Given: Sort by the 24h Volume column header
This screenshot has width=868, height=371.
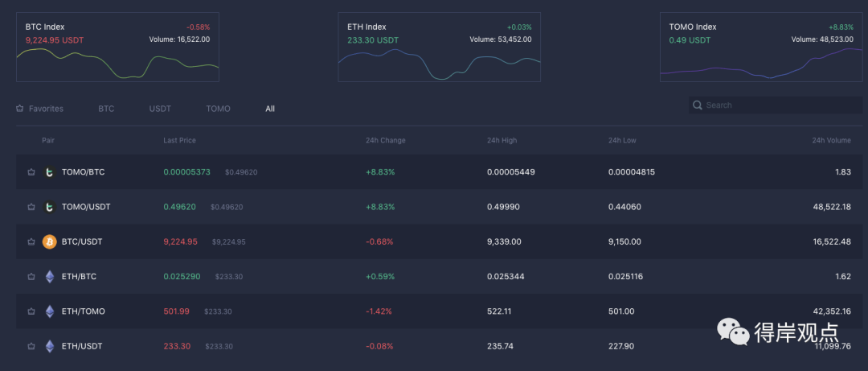Looking at the screenshot, I should click(832, 140).
